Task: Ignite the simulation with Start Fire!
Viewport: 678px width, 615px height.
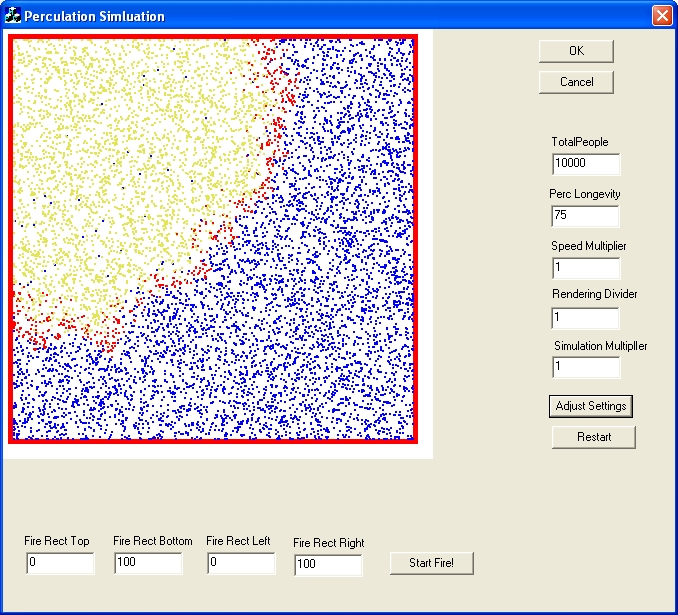Action: [x=431, y=563]
